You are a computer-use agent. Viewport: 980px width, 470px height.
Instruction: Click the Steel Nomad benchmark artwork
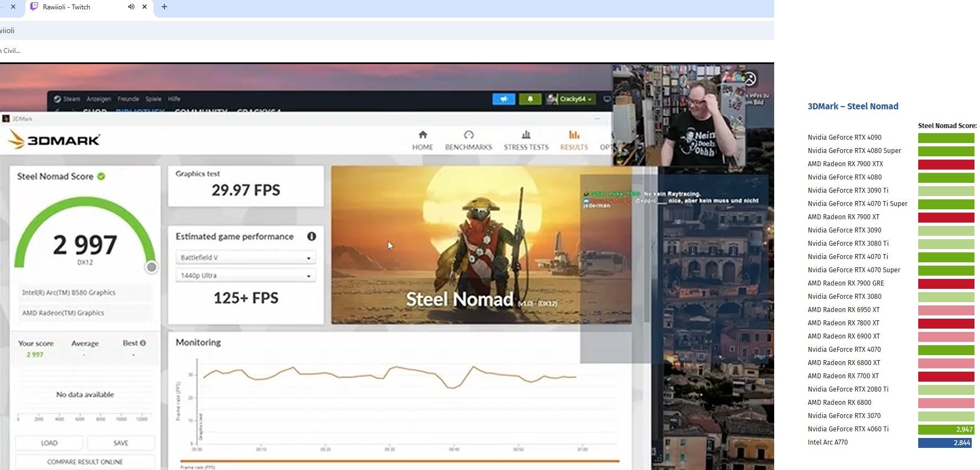coord(481,245)
